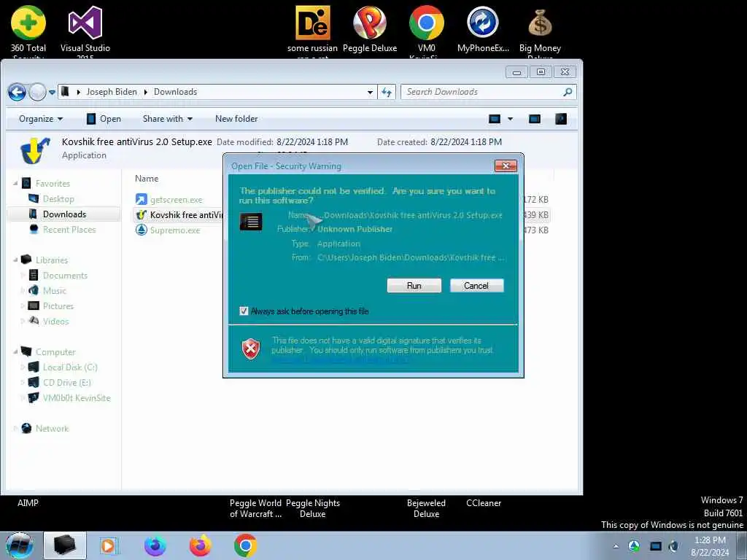This screenshot has height=560, width=747.
Task: Select Joseph Biden in address path
Action: click(x=112, y=92)
